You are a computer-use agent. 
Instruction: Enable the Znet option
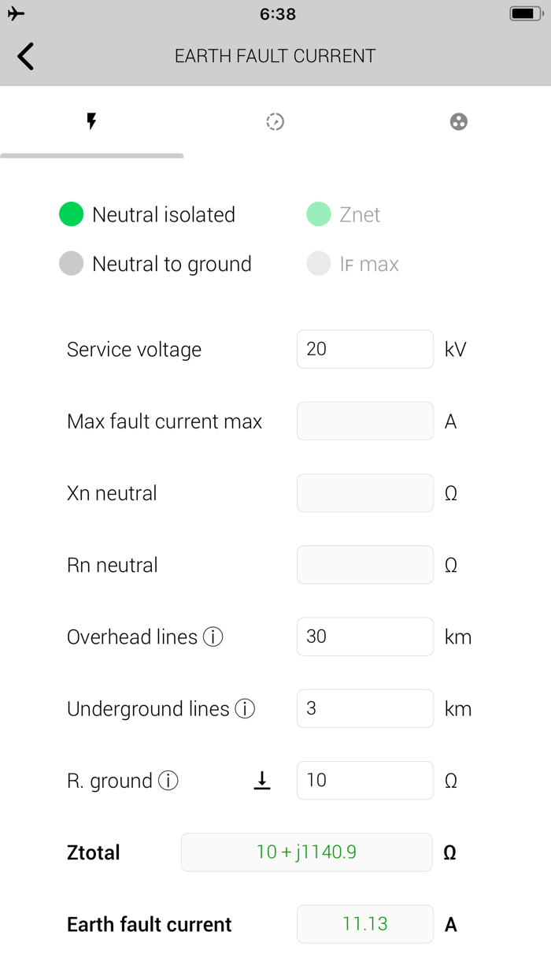pyautogui.click(x=318, y=213)
